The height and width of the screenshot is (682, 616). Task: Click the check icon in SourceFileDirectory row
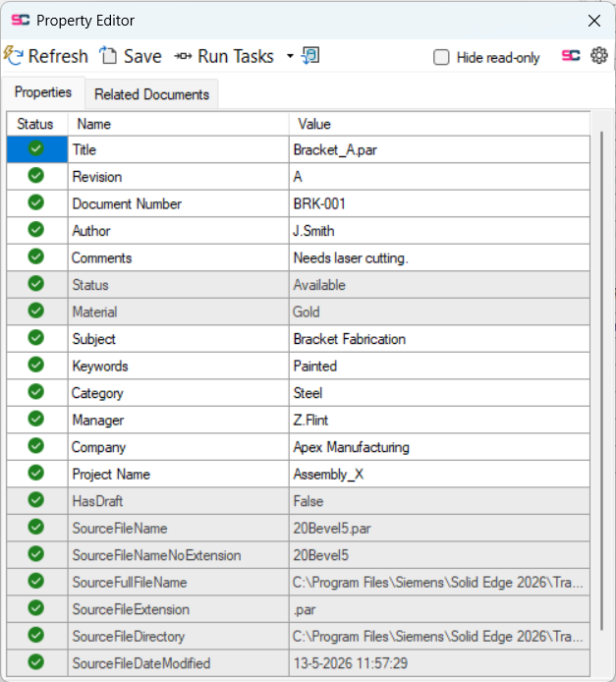(36, 635)
